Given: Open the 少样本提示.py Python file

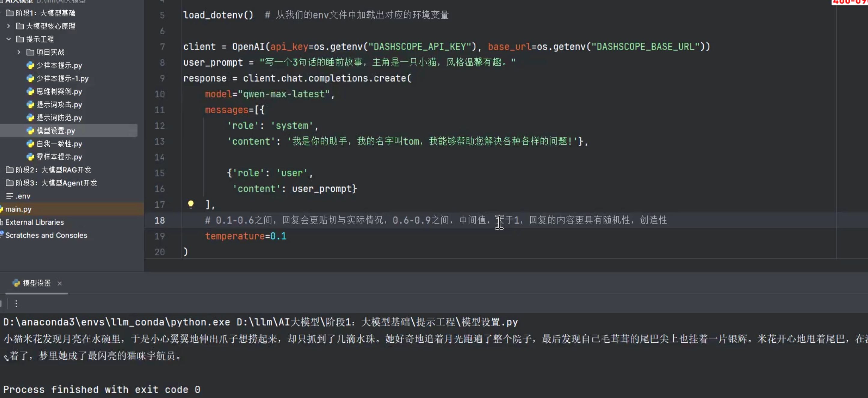Looking at the screenshot, I should click(59, 66).
